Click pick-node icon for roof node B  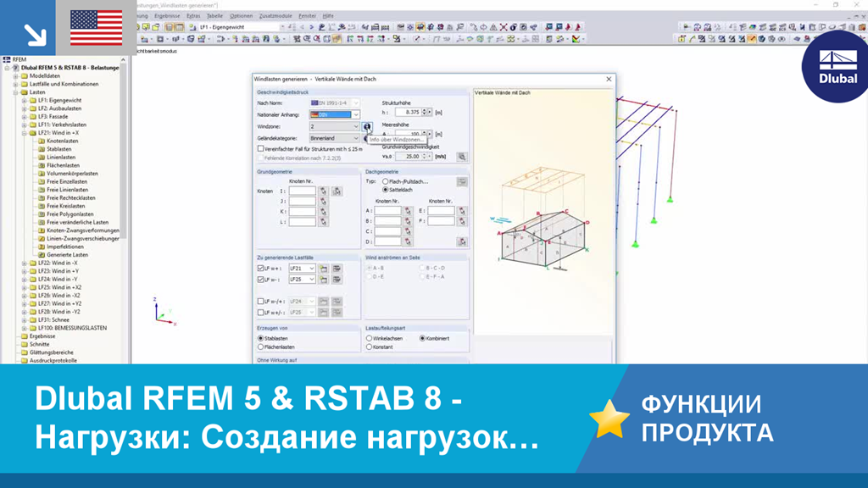[x=408, y=221]
